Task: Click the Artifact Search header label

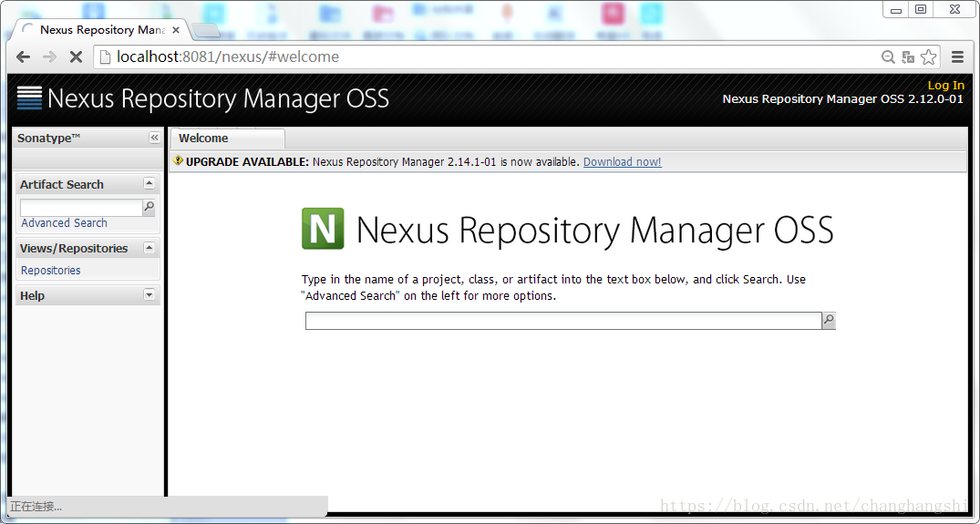Action: click(x=62, y=184)
